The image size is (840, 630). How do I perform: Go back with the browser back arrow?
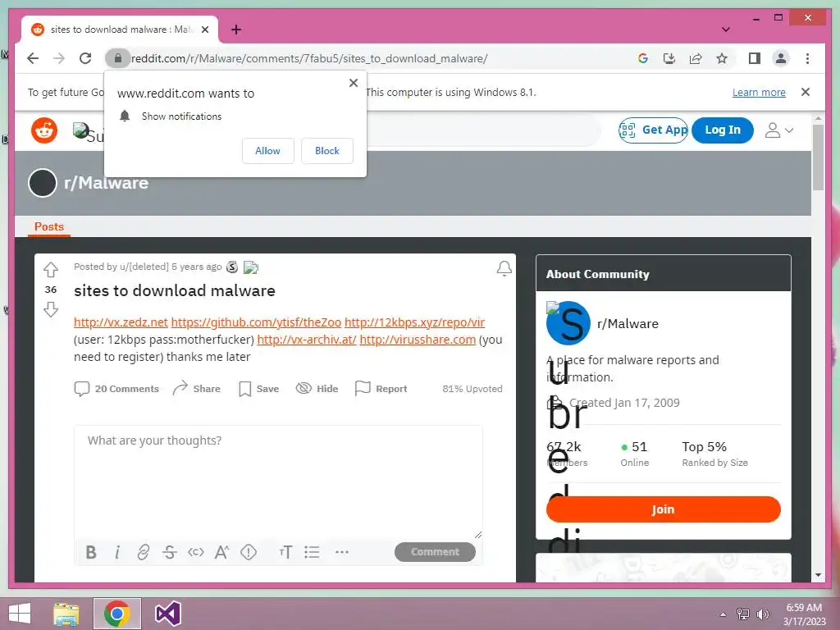click(33, 58)
